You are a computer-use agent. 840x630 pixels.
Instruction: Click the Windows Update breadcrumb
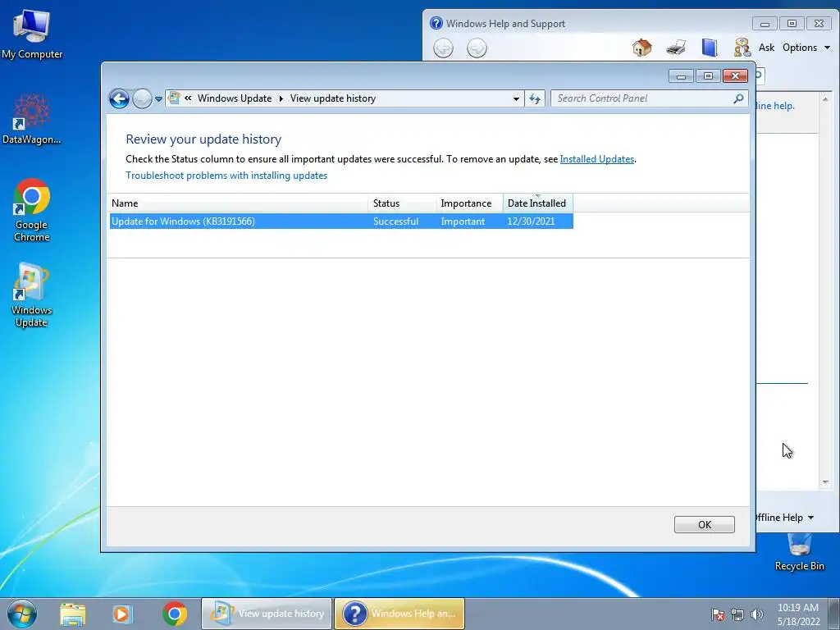point(235,98)
